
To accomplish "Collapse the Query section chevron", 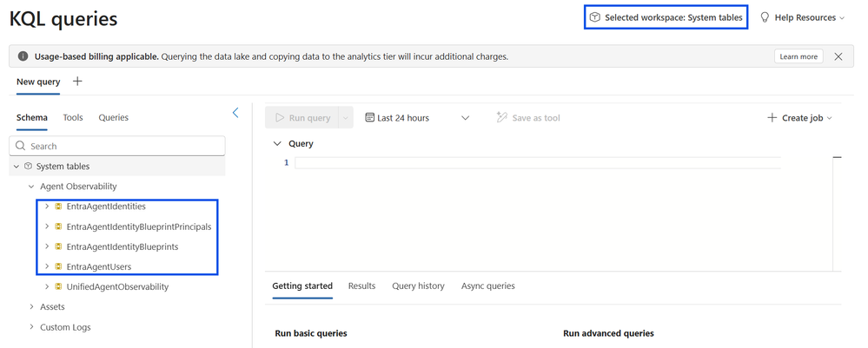I will point(277,144).
